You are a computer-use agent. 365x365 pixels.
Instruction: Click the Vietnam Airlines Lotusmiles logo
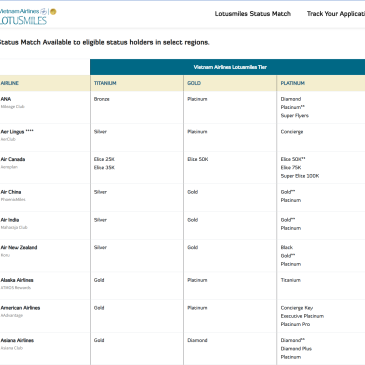[23, 16]
